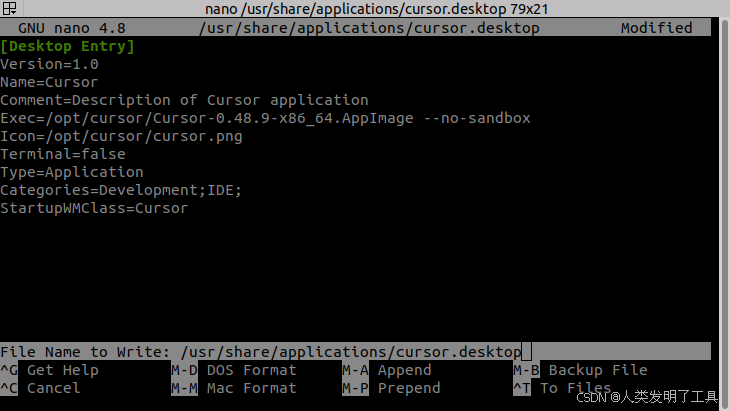Click the file path in nano header bar

point(369,28)
